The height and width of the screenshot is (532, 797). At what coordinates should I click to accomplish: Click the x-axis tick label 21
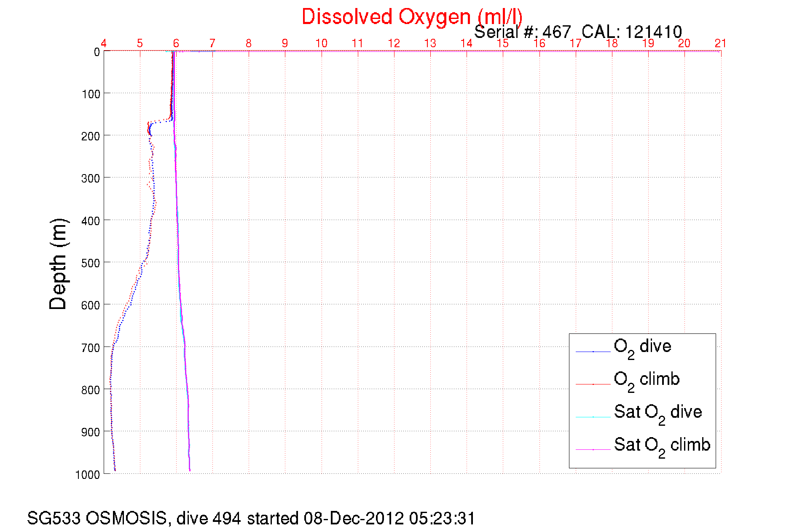pyautogui.click(x=721, y=43)
